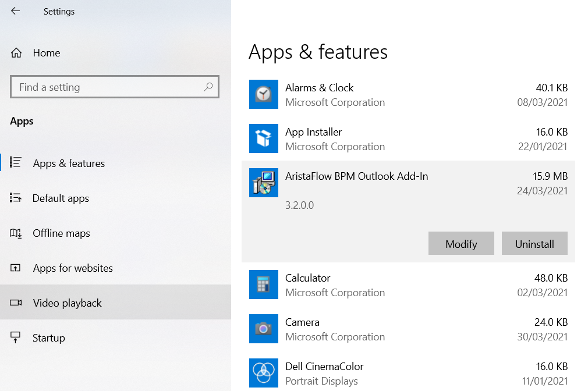Click the search magnifier icon
588x391 pixels.
208,87
